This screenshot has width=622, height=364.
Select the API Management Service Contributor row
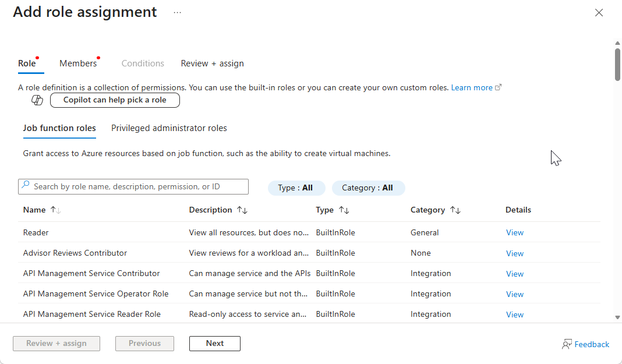[309, 273]
